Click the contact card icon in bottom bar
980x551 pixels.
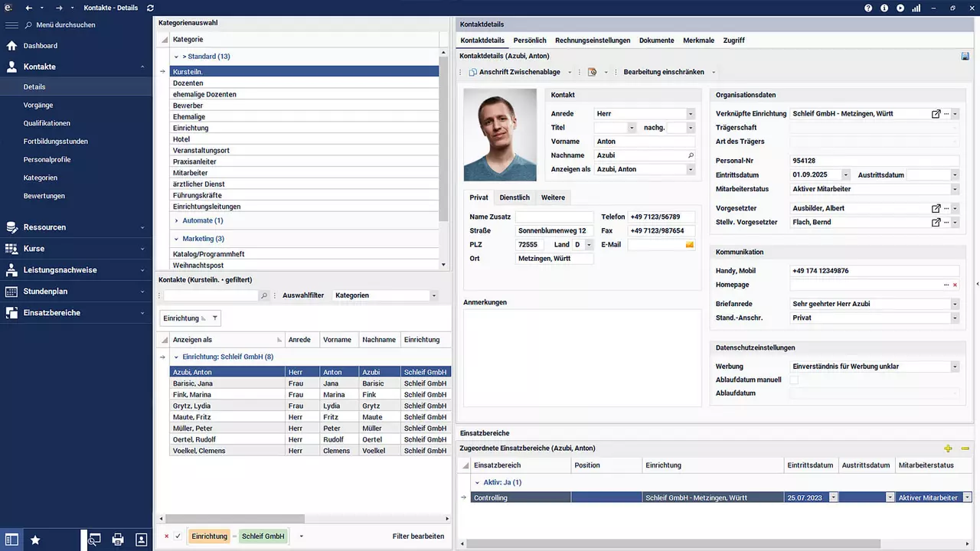[142, 540]
